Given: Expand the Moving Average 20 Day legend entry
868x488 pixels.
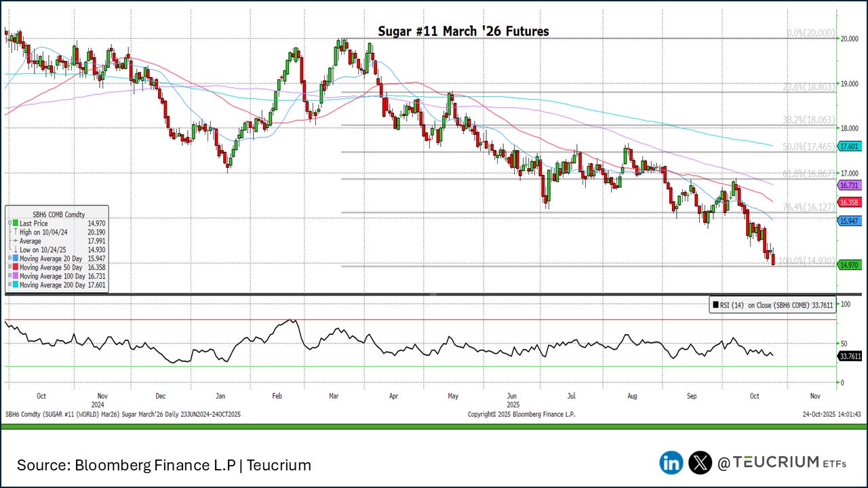Looking at the screenshot, I should point(9,259).
